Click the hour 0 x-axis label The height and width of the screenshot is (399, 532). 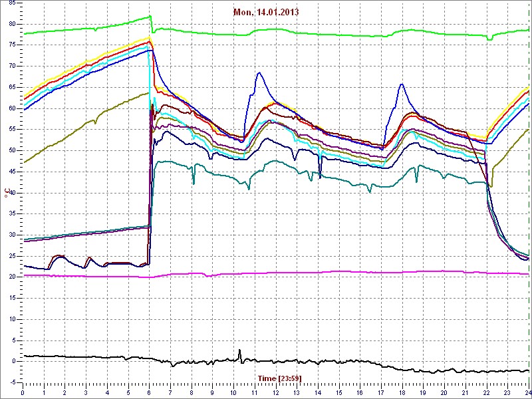point(23,393)
